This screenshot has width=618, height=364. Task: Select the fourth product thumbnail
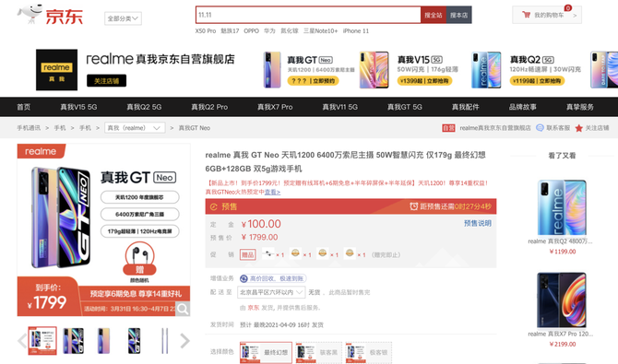tap(134, 341)
